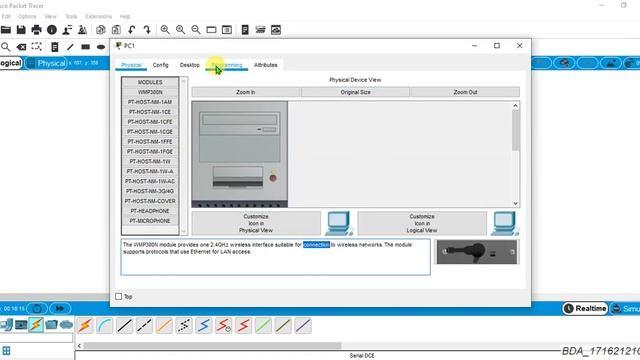Select the PT-HEADPHONE module
This screenshot has width=640, height=360.
150,211
